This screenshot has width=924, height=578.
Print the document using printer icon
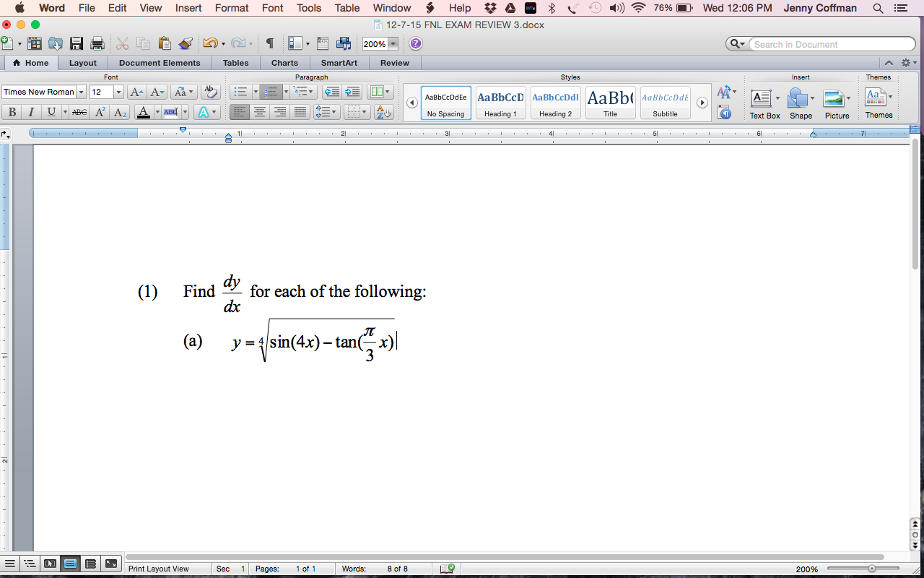[x=97, y=43]
